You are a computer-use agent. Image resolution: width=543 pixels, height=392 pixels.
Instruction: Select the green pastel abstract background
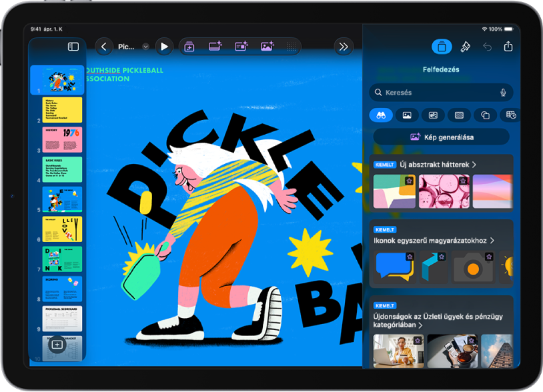[x=394, y=191]
